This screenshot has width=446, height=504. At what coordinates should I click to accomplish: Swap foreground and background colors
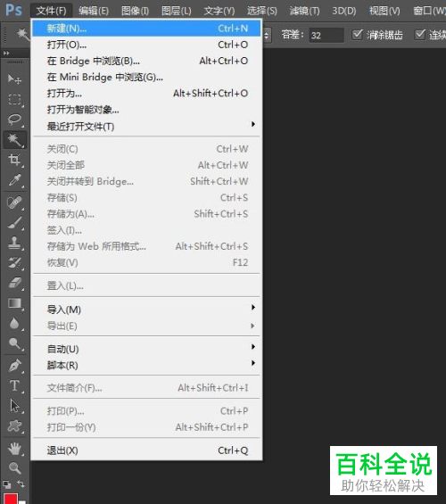(21, 483)
